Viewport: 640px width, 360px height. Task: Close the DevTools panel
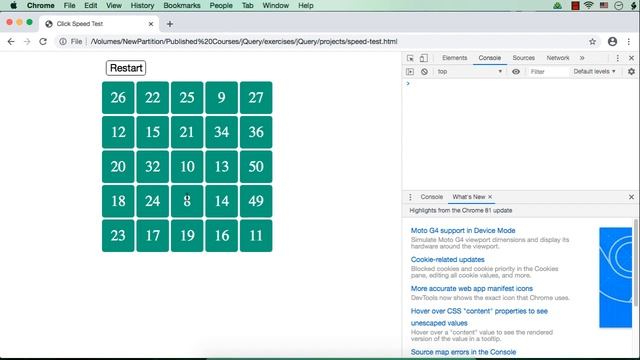[631, 58]
